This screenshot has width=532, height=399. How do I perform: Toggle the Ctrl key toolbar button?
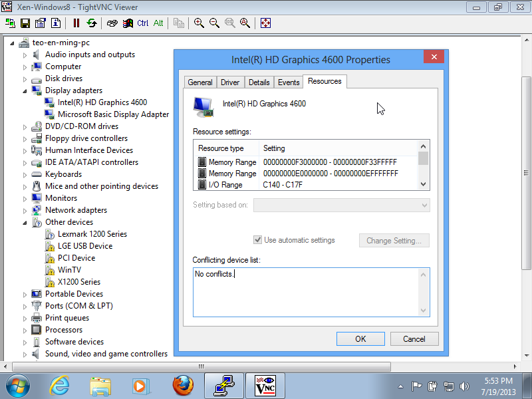[x=143, y=23]
